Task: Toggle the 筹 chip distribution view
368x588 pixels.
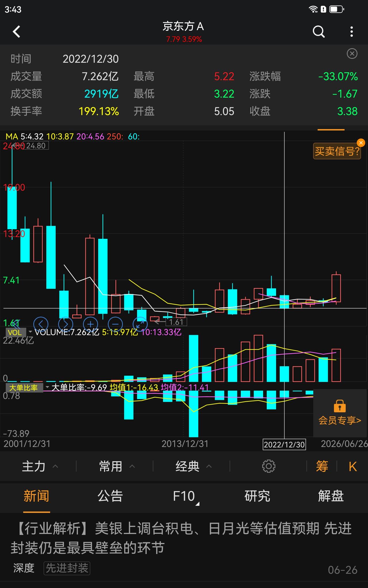Action: tap(322, 466)
